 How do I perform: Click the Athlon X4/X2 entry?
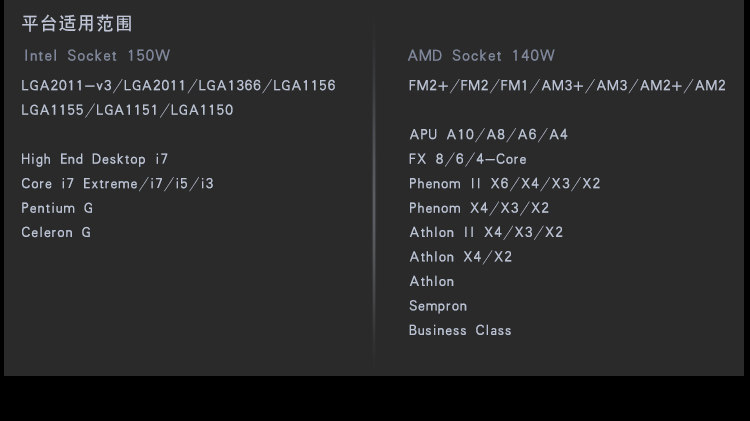click(x=460, y=257)
